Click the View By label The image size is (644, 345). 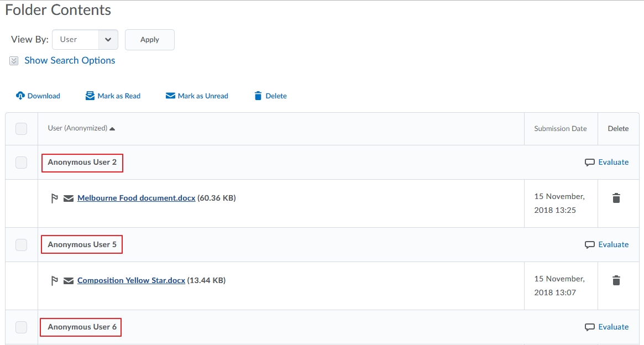pos(29,39)
